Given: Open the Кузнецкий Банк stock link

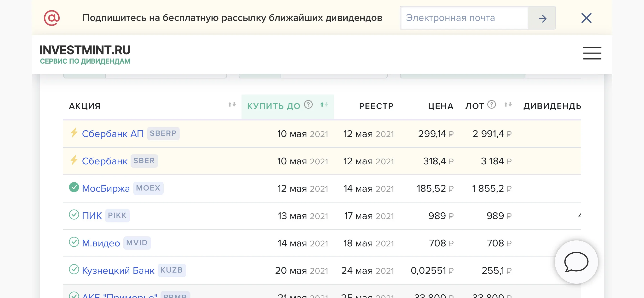Looking at the screenshot, I should [118, 270].
